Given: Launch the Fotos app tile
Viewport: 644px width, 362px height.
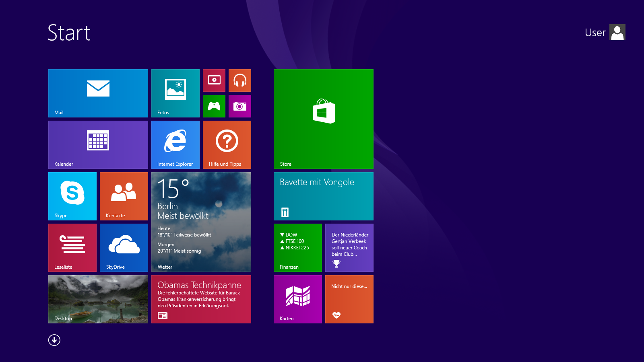Looking at the screenshot, I should [175, 93].
